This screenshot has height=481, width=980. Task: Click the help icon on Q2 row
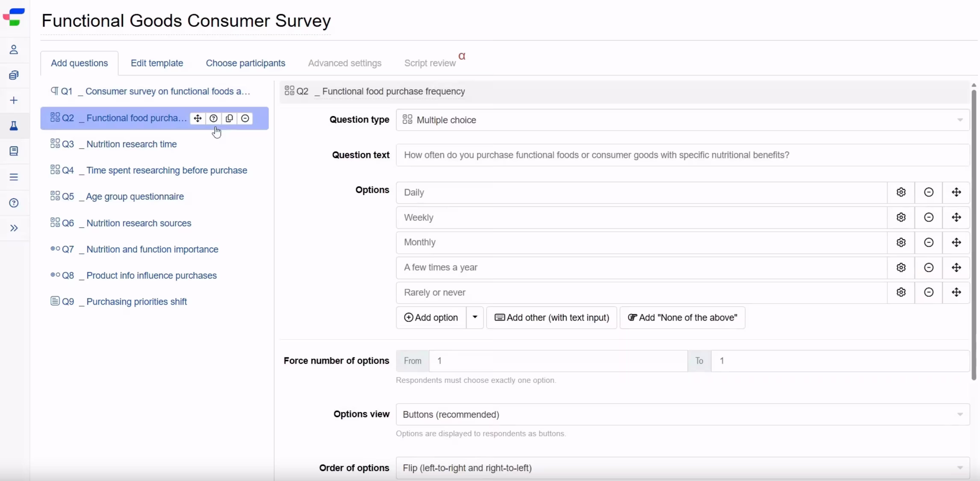click(x=213, y=118)
